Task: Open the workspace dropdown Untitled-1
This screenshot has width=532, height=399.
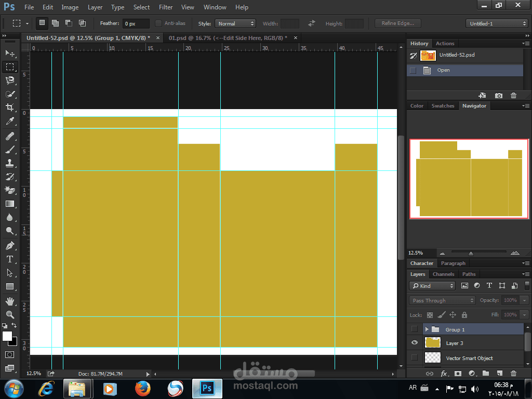Action: 497,23
